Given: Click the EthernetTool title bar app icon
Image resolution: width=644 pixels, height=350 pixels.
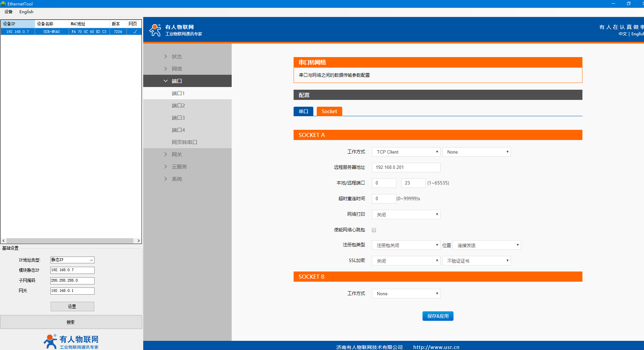Looking at the screenshot, I should click(3, 4).
